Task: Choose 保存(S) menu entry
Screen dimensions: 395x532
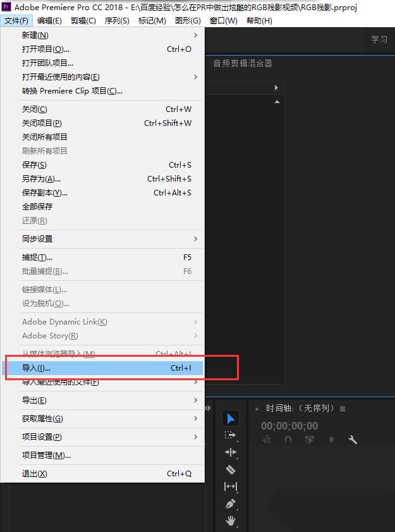Action: pos(102,165)
